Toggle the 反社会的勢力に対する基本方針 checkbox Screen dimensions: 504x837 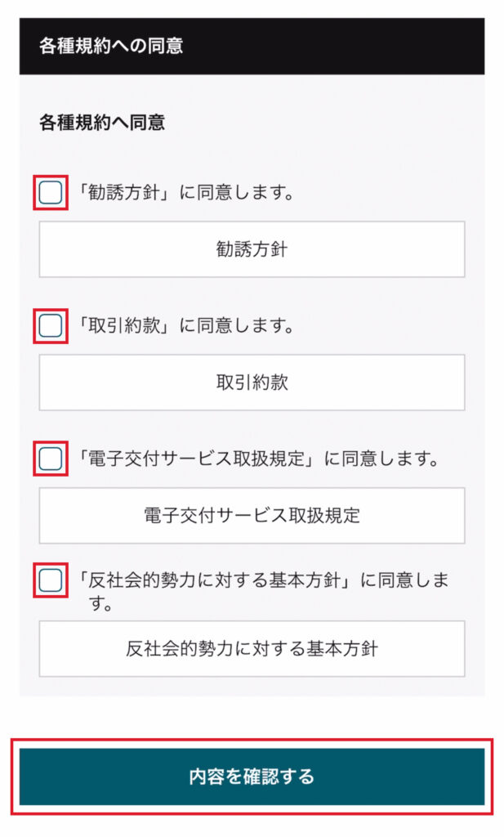pos(51,581)
